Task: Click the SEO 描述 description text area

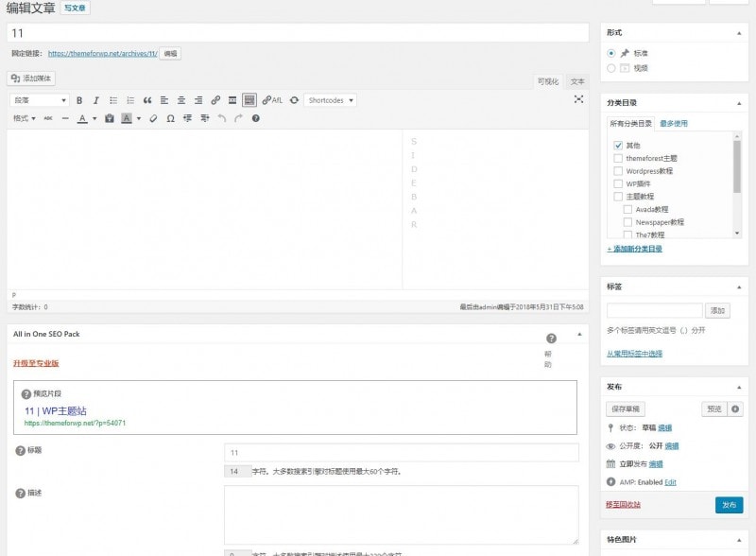Action: [x=401, y=514]
